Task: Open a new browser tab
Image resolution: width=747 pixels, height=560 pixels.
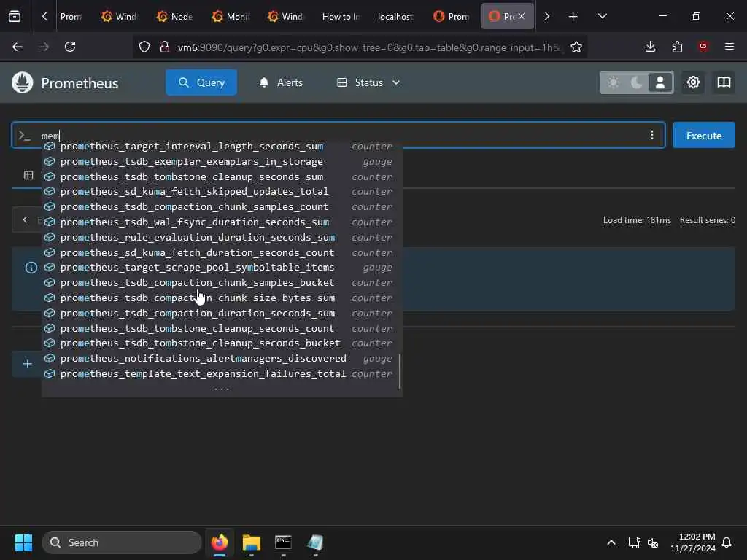Action: click(573, 16)
